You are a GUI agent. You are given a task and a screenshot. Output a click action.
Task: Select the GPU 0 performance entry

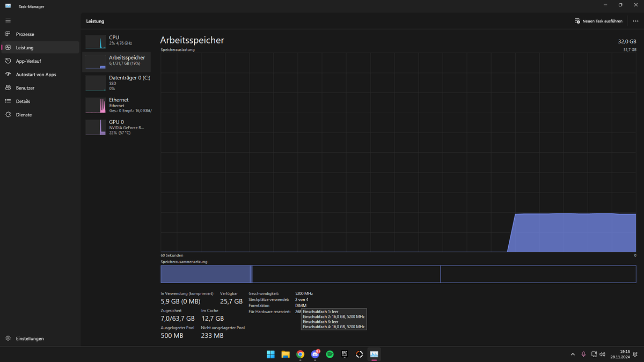click(x=116, y=127)
